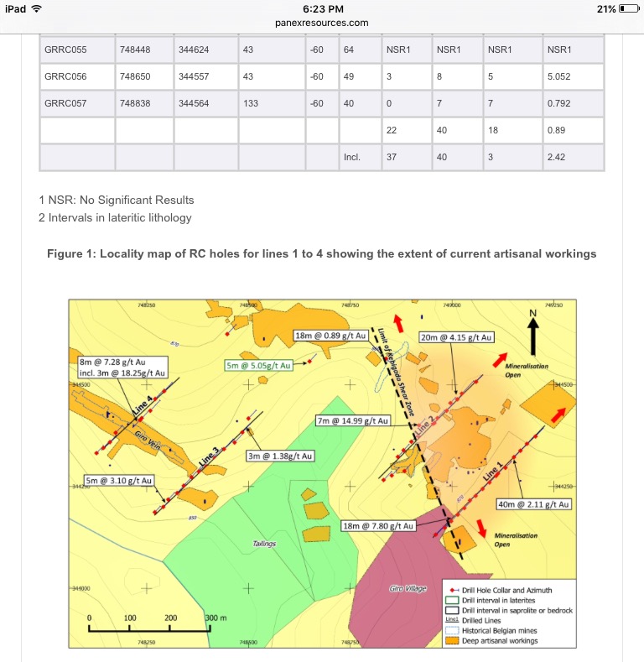Tap the Tailings label on map

point(264,544)
